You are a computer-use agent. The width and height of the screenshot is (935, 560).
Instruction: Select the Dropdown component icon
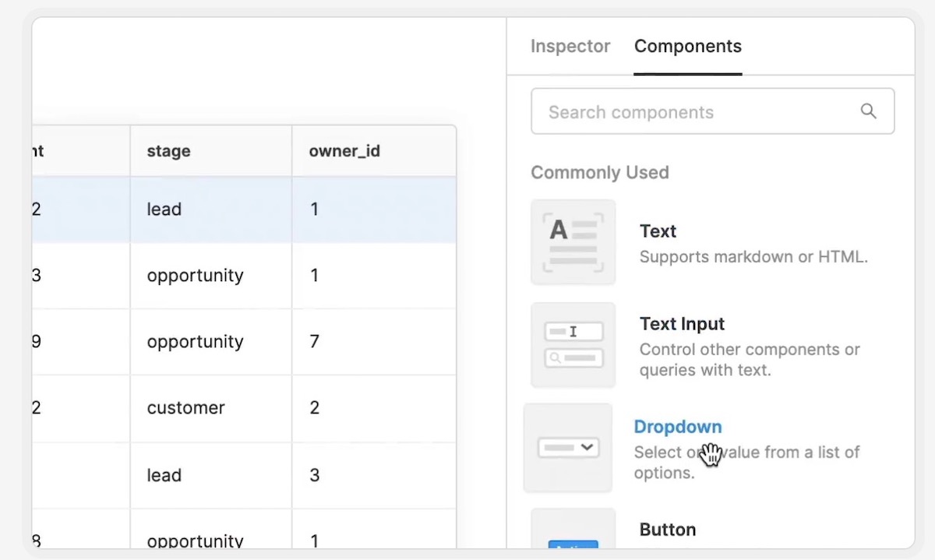click(568, 448)
